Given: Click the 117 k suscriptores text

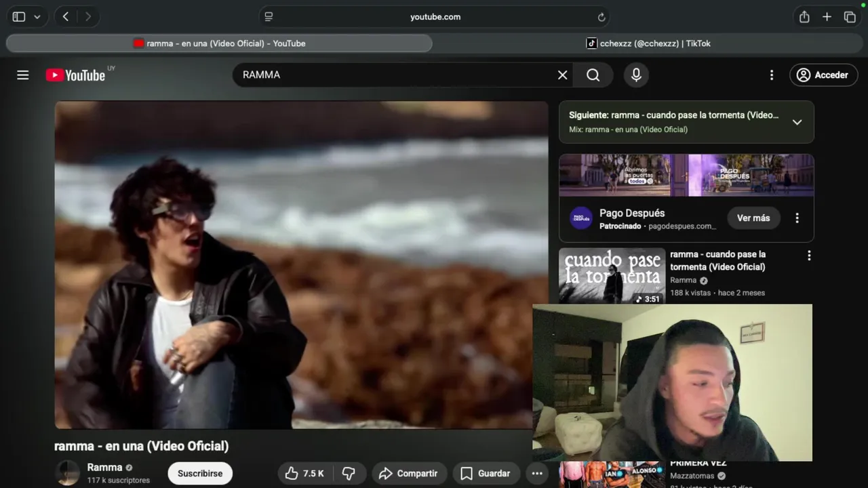Looking at the screenshot, I should pos(118,481).
